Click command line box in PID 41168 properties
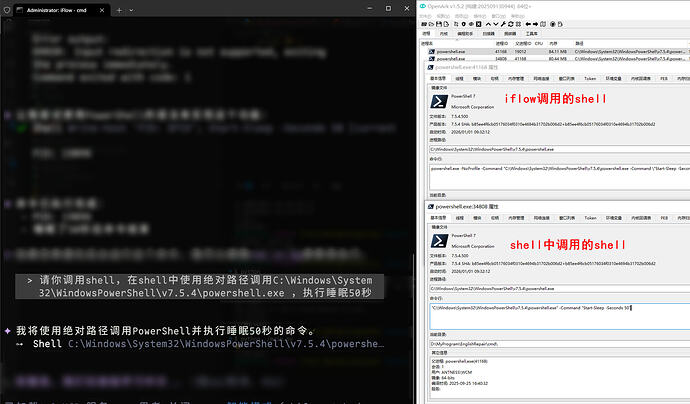 559,177
